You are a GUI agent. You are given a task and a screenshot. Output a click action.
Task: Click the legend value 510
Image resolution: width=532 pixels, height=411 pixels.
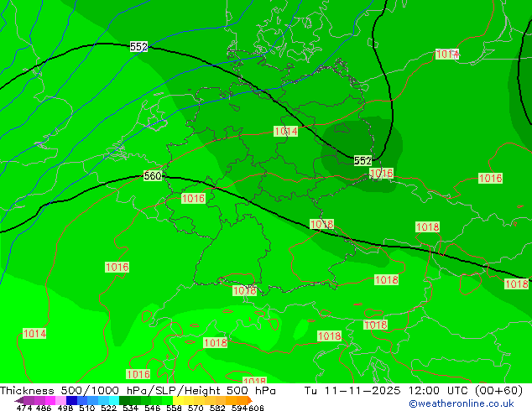click(x=87, y=408)
